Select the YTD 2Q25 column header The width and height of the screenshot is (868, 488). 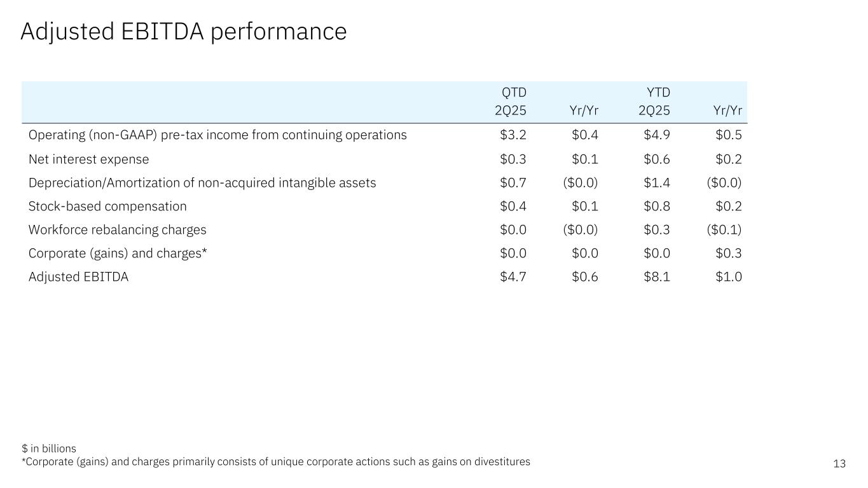[654, 102]
